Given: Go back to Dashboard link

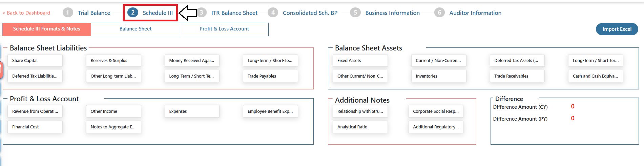Looking at the screenshot, I should click(x=26, y=13).
